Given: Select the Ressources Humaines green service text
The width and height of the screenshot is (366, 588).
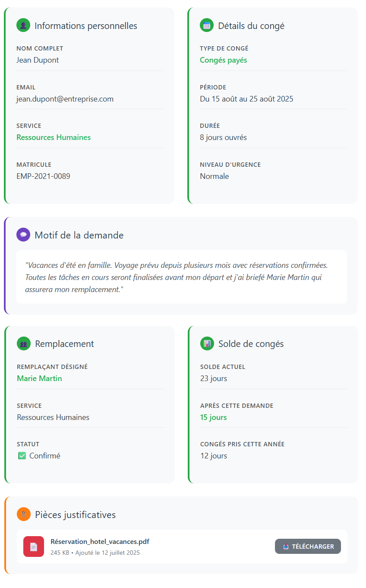Looking at the screenshot, I should coord(54,137).
